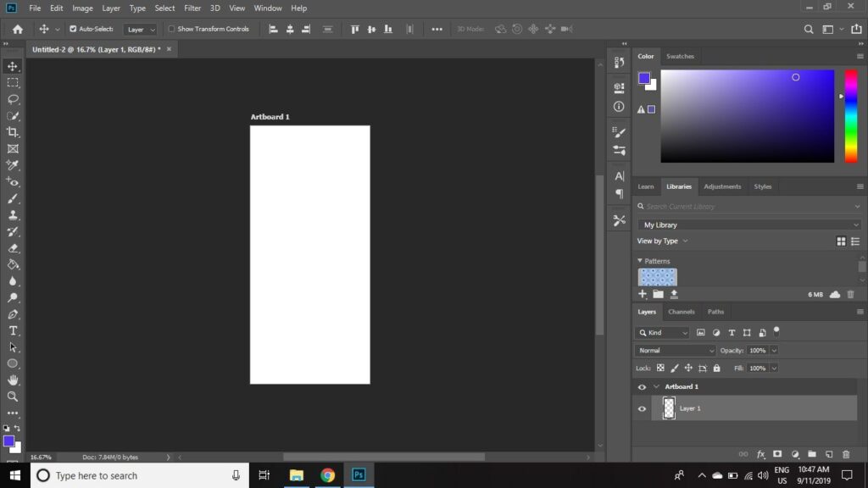Enable Show Transform Controls checkbox

pos(171,29)
